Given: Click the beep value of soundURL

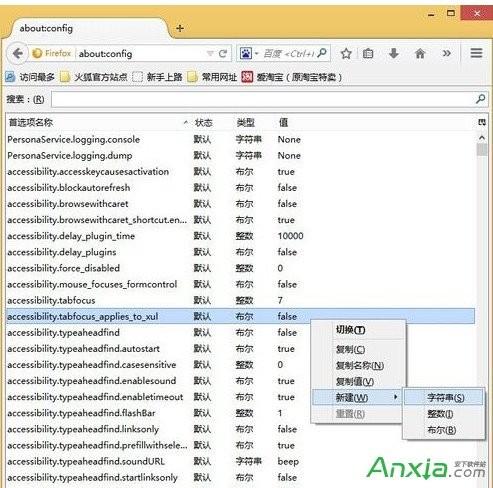Looking at the screenshot, I should (x=288, y=462).
